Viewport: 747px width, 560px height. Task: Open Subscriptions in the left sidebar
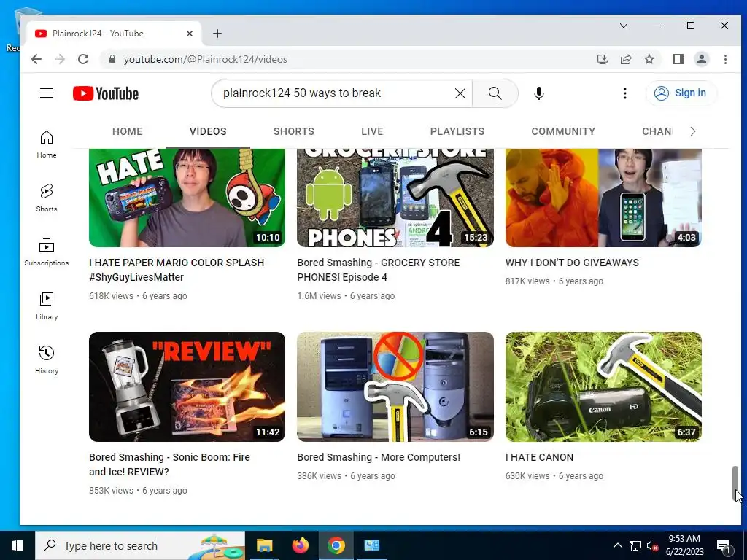[47, 252]
